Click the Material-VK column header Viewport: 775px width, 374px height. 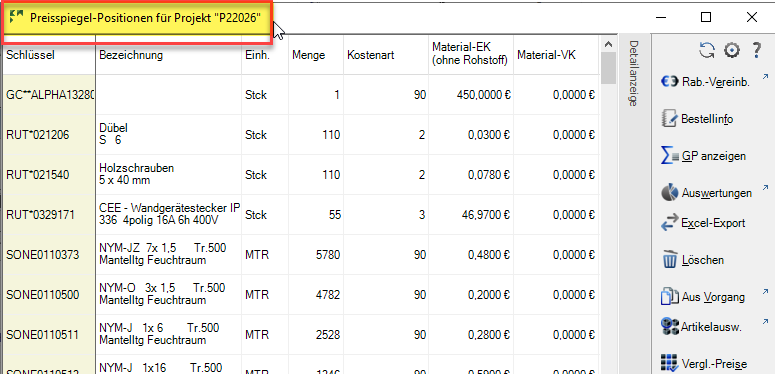[556, 55]
